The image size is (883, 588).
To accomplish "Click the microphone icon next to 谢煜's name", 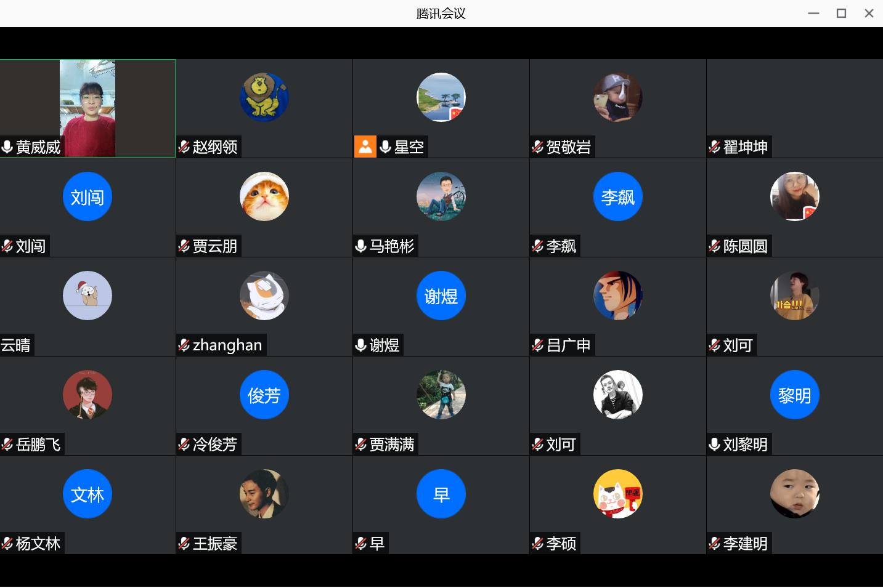I will (361, 345).
